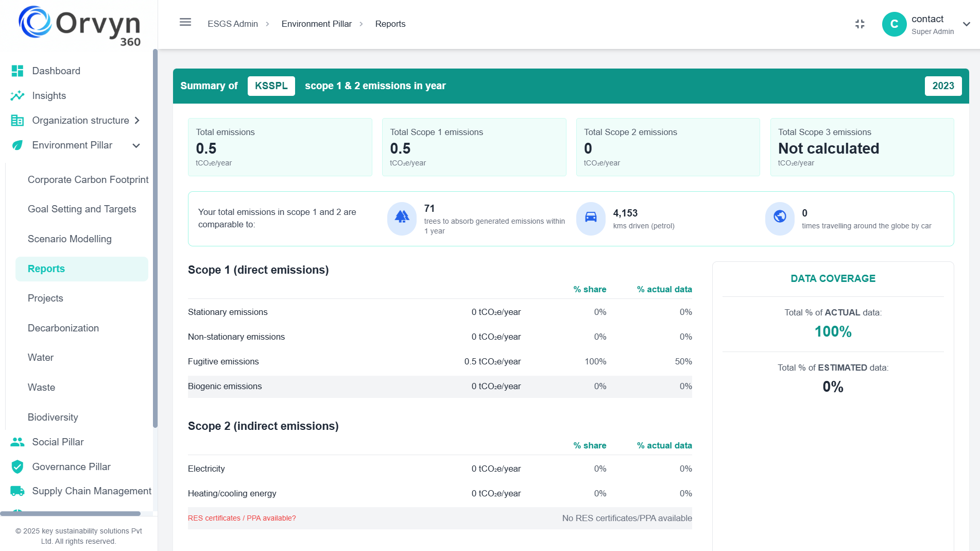Select the Governance Pillar shield icon

click(18, 466)
